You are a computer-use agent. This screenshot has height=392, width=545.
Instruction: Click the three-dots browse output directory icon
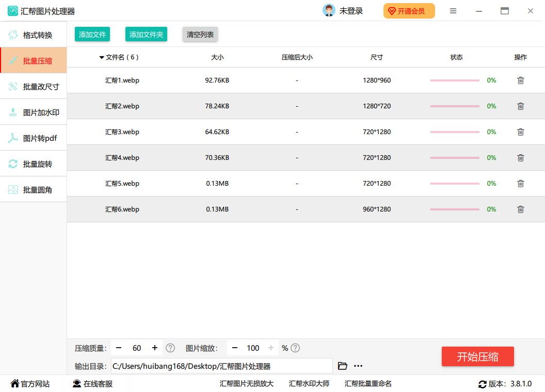pyautogui.click(x=358, y=366)
